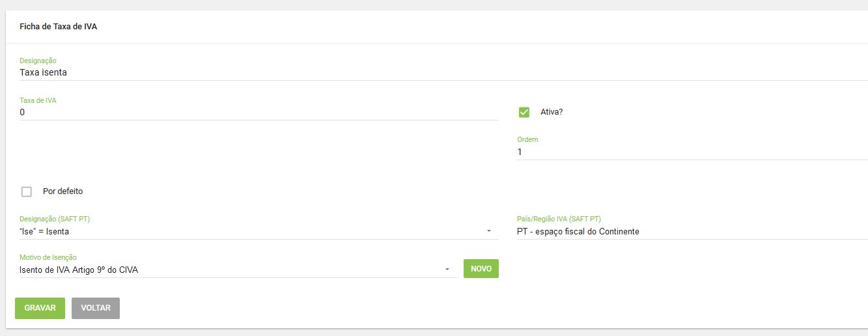Screen dimensions: 868x336
Task: Click the 'Motivo de Isenção' field label
Action: click(x=48, y=257)
